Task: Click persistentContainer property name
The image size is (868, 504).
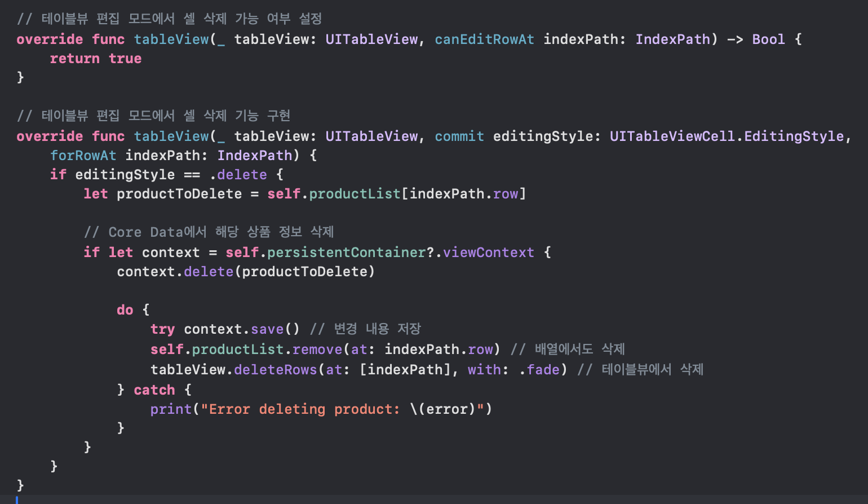Action: pos(346,253)
